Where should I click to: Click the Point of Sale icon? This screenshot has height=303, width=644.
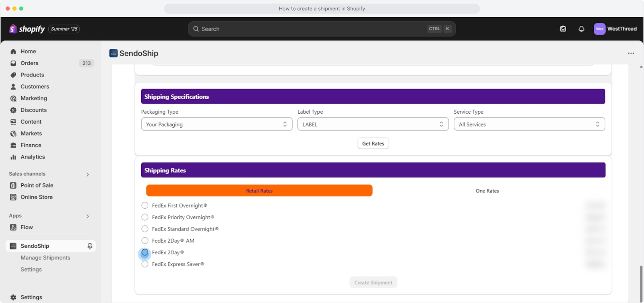(13, 185)
